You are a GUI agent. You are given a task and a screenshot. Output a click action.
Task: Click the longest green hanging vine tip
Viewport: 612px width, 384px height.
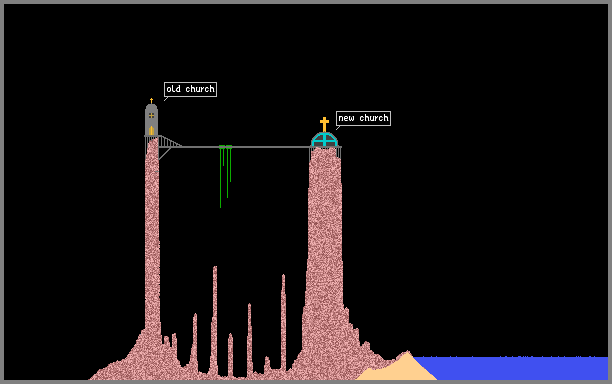pyautogui.click(x=221, y=206)
